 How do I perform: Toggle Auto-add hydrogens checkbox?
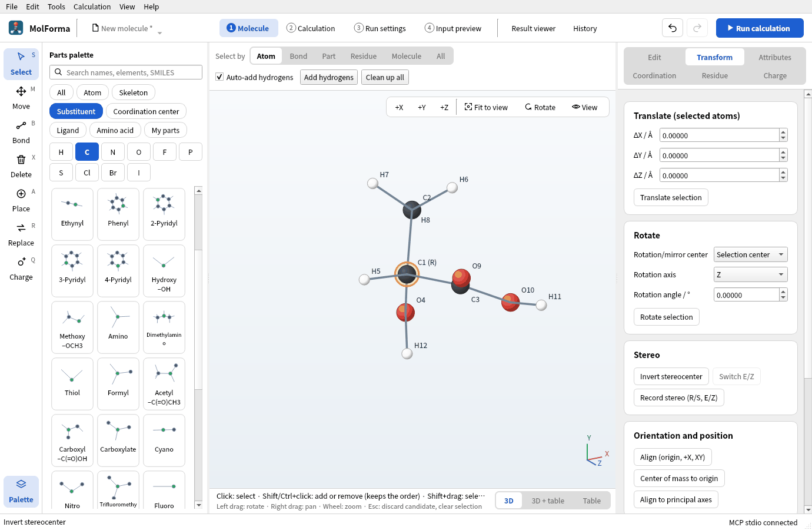tap(219, 77)
